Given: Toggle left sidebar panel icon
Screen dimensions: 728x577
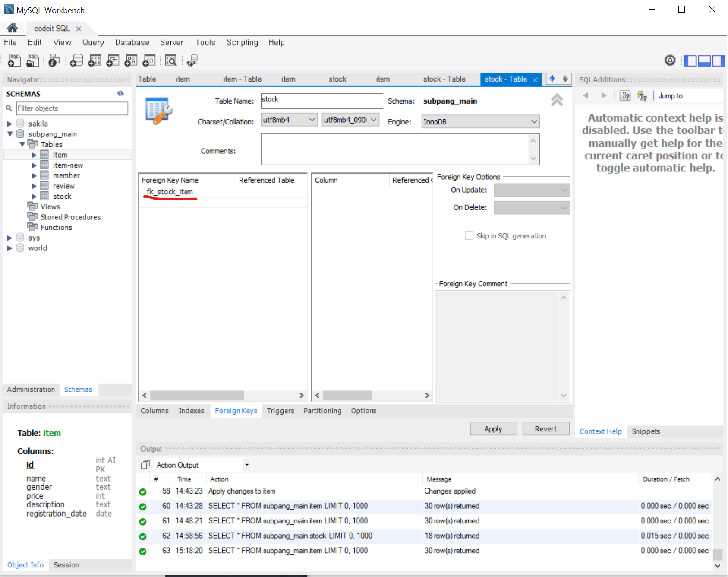Looking at the screenshot, I should coord(690,61).
